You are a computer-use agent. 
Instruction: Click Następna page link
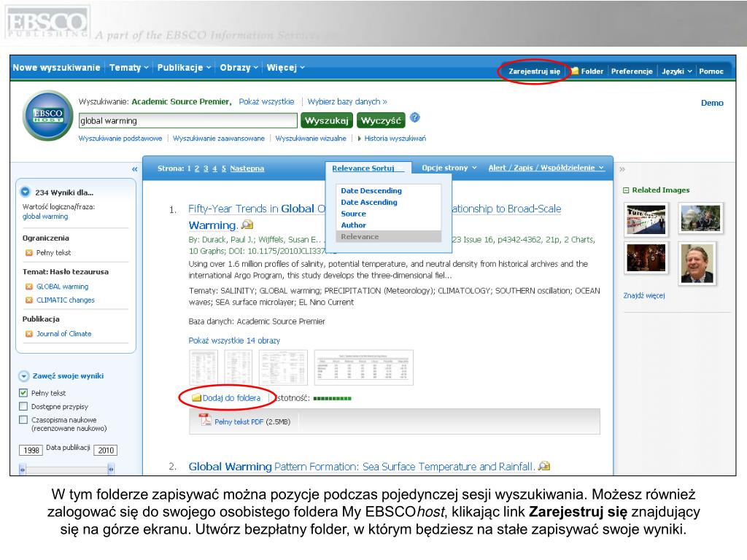tap(247, 168)
